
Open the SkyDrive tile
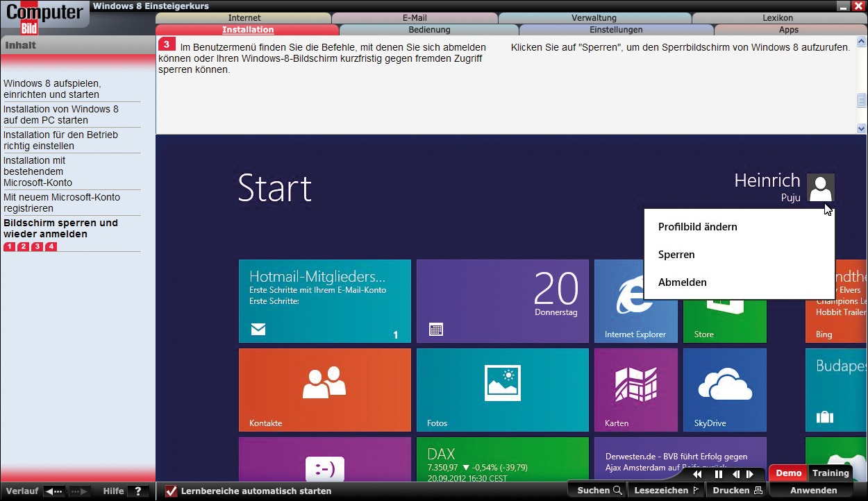tap(725, 390)
